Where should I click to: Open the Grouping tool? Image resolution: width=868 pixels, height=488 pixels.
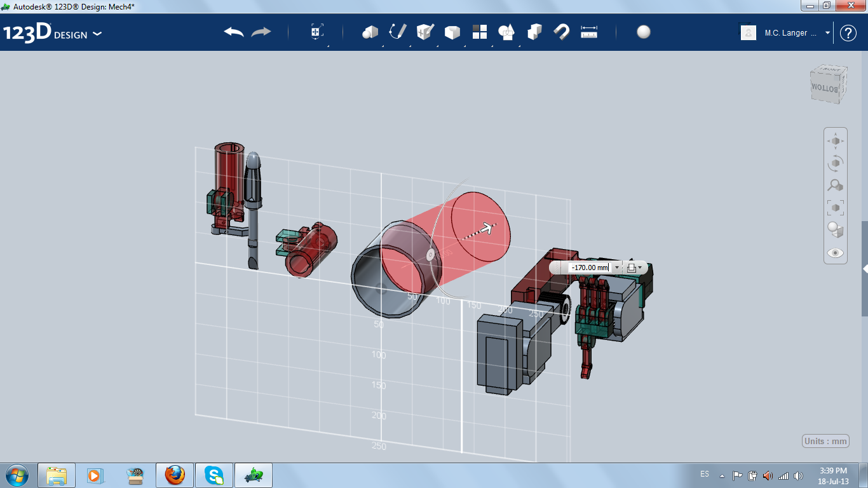pyautogui.click(x=506, y=32)
